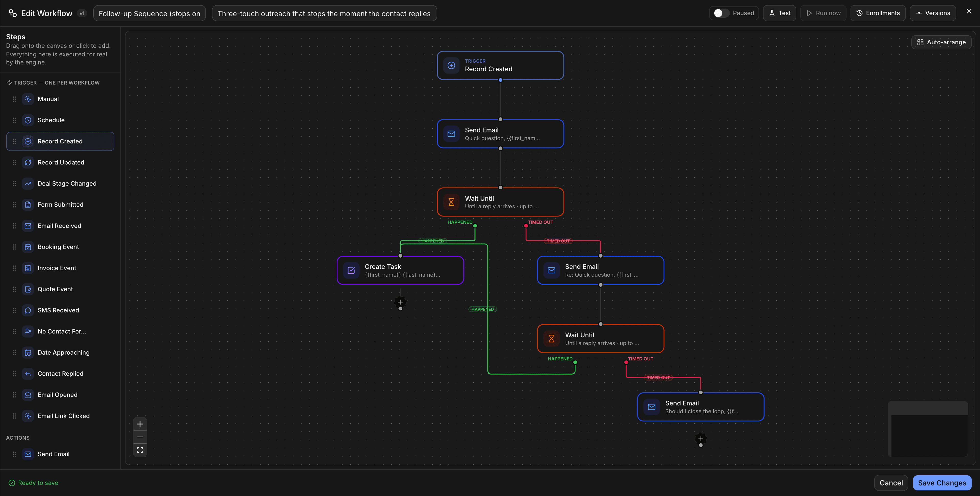Pick the Contact Replied arrow icon

(28, 374)
